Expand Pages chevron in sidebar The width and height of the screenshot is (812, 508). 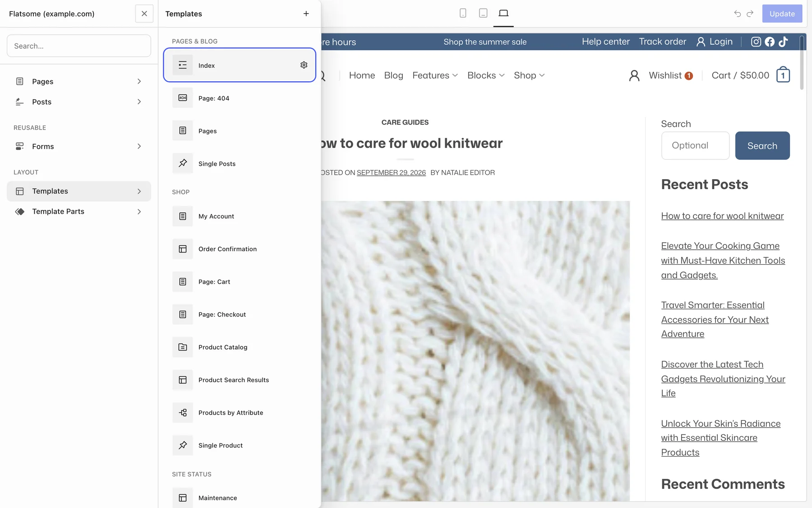tap(139, 81)
